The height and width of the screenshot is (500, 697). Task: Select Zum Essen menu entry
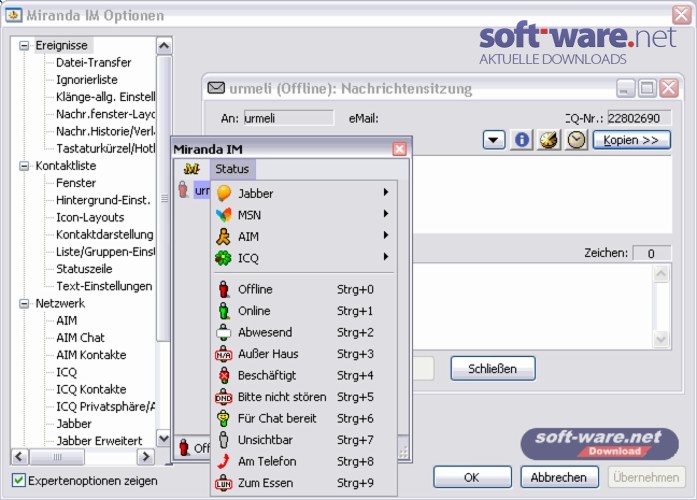304,483
